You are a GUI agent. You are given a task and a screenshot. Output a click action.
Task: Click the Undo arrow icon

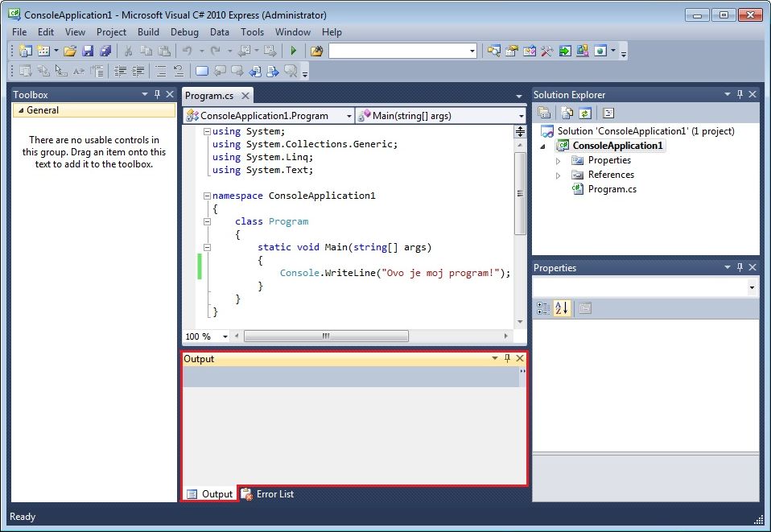point(187,51)
